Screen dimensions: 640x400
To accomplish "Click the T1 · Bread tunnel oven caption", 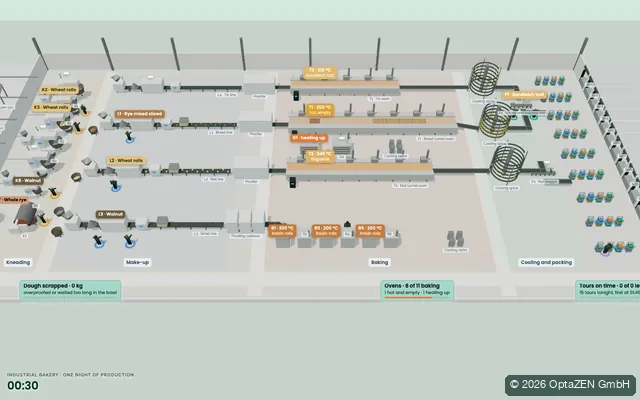I will [x=436, y=139].
